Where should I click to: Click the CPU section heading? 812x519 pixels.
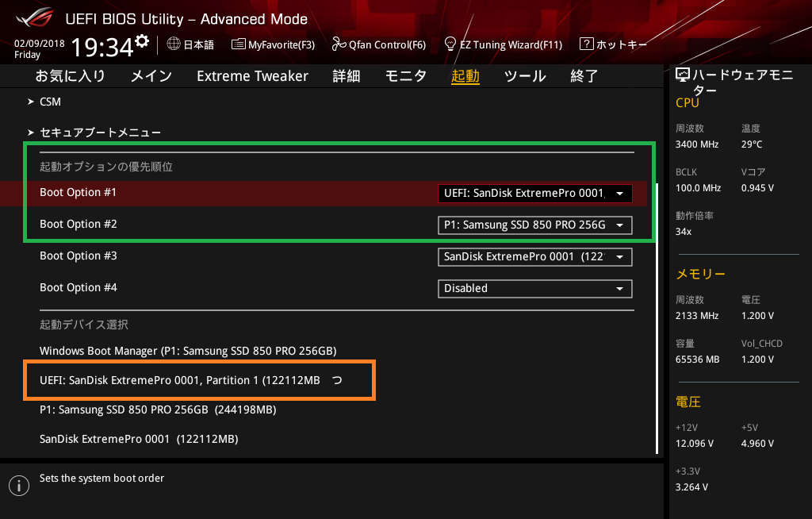[x=688, y=102]
